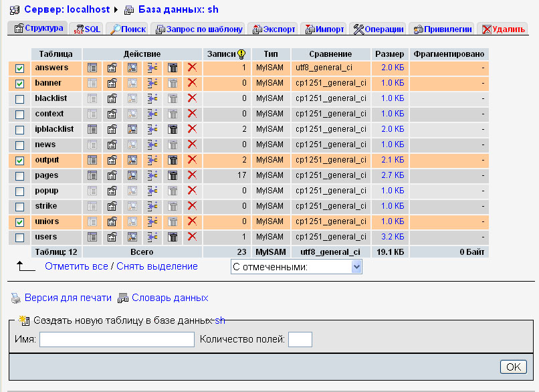The height and width of the screenshot is (392, 539).
Task: Focus the 'Количество полей' field
Action: (x=300, y=339)
